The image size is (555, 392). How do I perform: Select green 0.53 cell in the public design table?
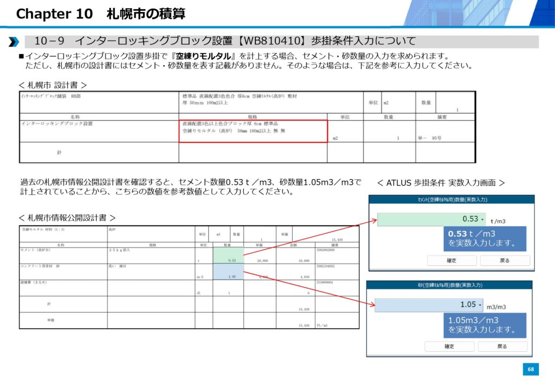pos(228,256)
